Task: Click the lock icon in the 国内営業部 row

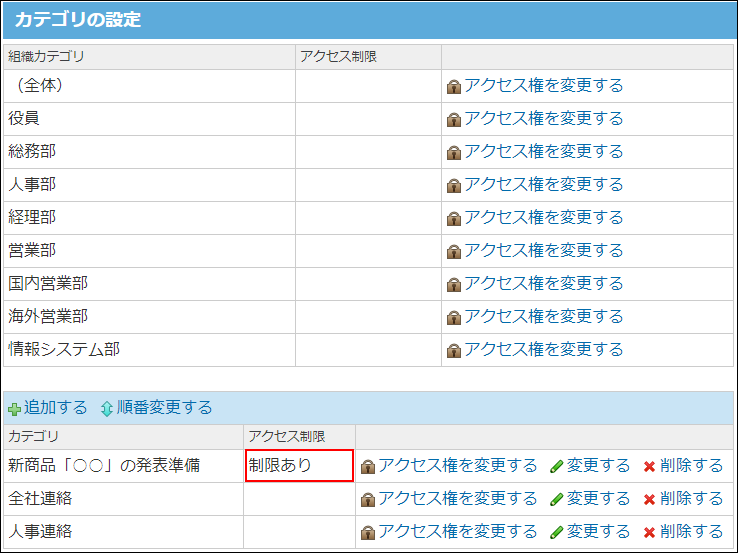Action: [x=454, y=285]
